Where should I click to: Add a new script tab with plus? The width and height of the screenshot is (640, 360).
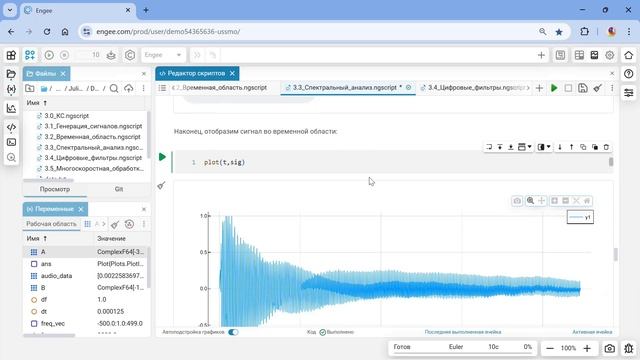coord(539,88)
